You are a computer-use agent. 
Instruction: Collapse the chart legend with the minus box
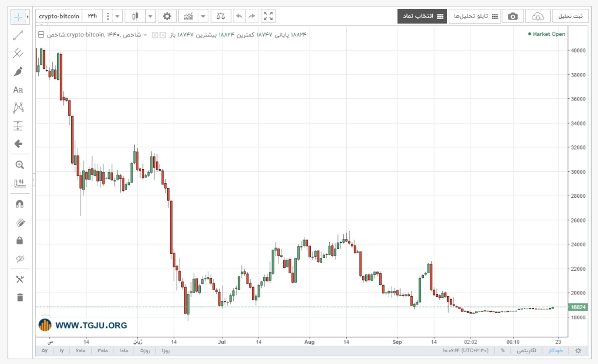coord(41,35)
